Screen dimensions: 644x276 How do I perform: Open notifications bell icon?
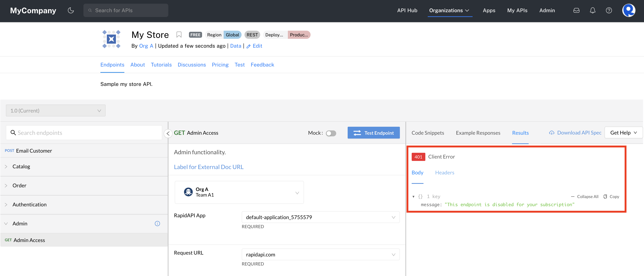click(x=593, y=10)
